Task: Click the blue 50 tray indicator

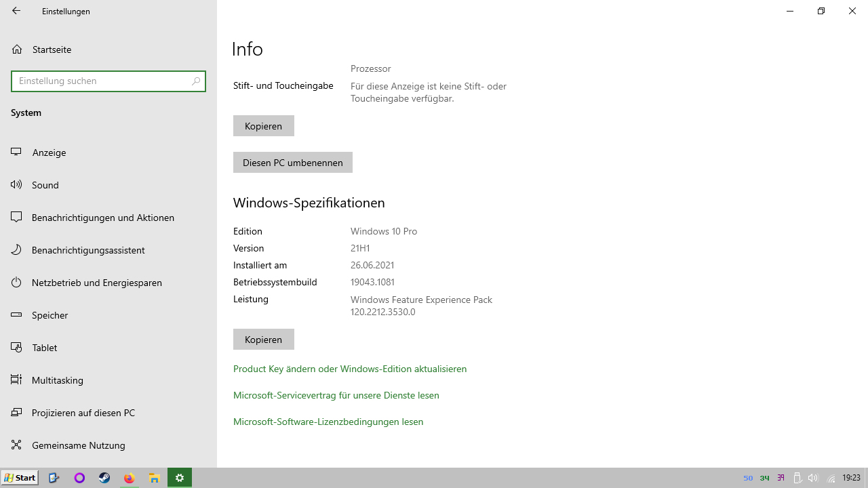Action: tap(748, 478)
